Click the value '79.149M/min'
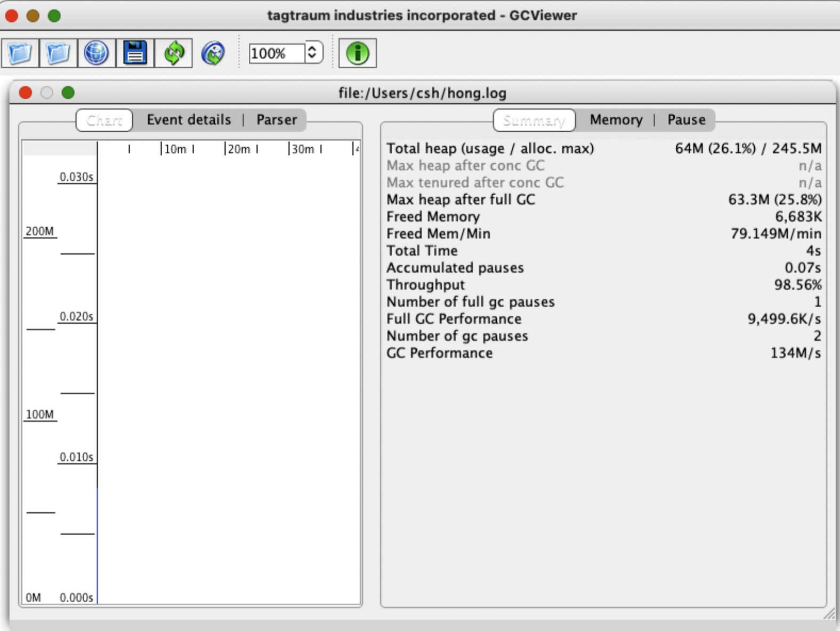Screen dimensions: 840x631 tap(776, 234)
